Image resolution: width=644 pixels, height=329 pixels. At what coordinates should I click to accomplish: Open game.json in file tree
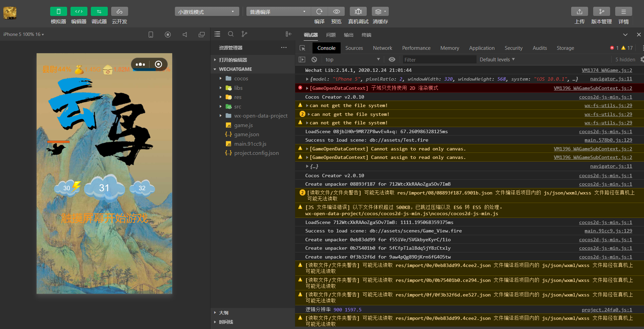coord(246,135)
